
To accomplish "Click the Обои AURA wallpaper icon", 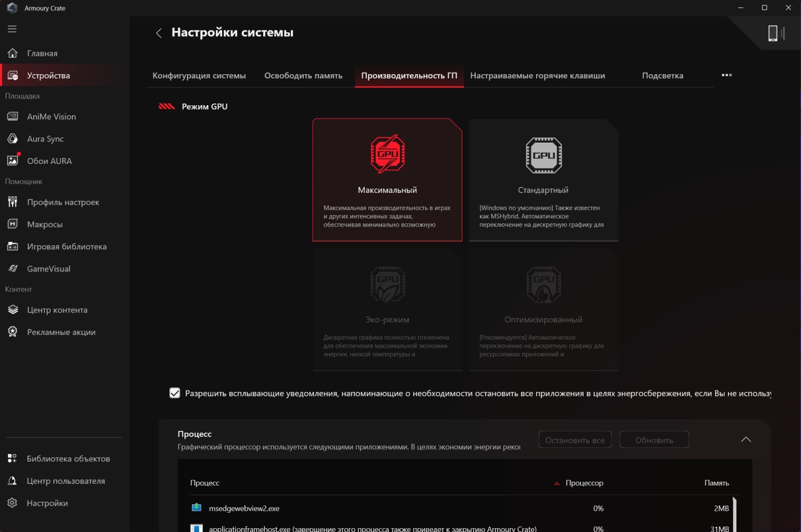I will click(13, 161).
